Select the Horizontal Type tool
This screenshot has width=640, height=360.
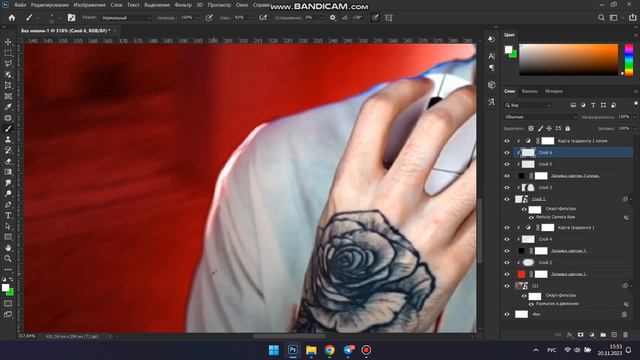click(x=8, y=215)
